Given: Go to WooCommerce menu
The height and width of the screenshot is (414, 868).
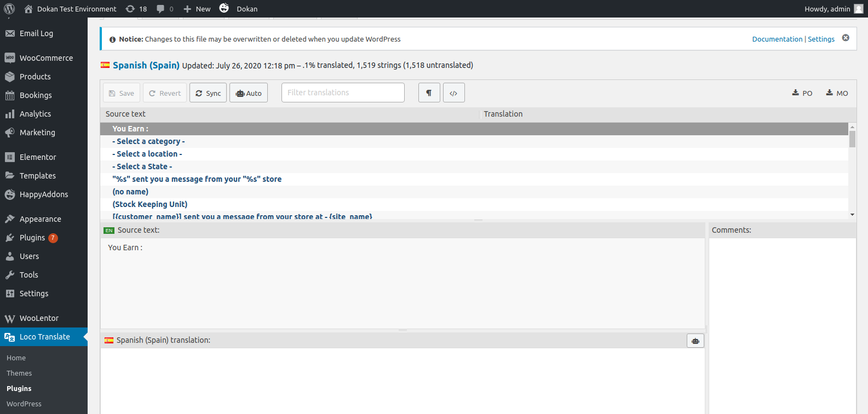Looking at the screenshot, I should click(44, 58).
